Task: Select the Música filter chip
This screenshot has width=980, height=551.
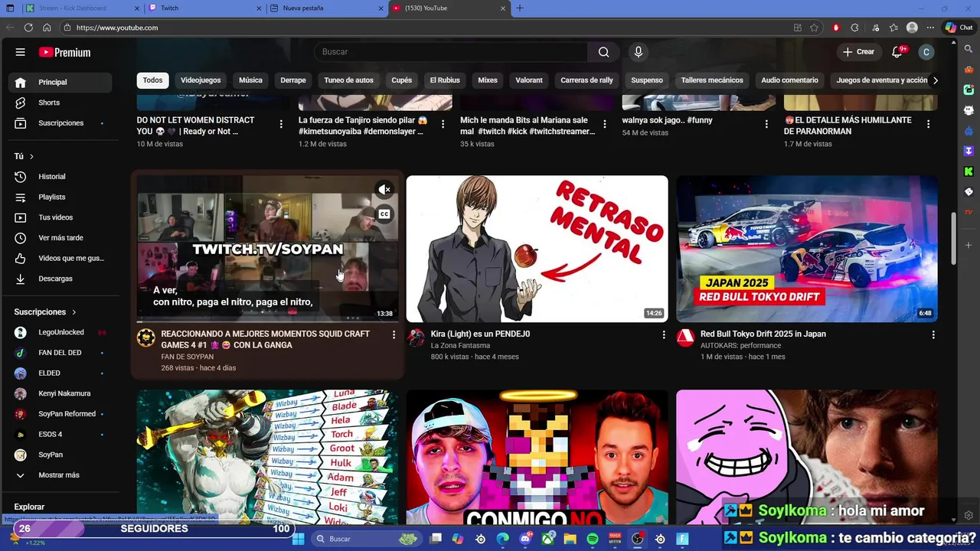Action: click(x=250, y=80)
